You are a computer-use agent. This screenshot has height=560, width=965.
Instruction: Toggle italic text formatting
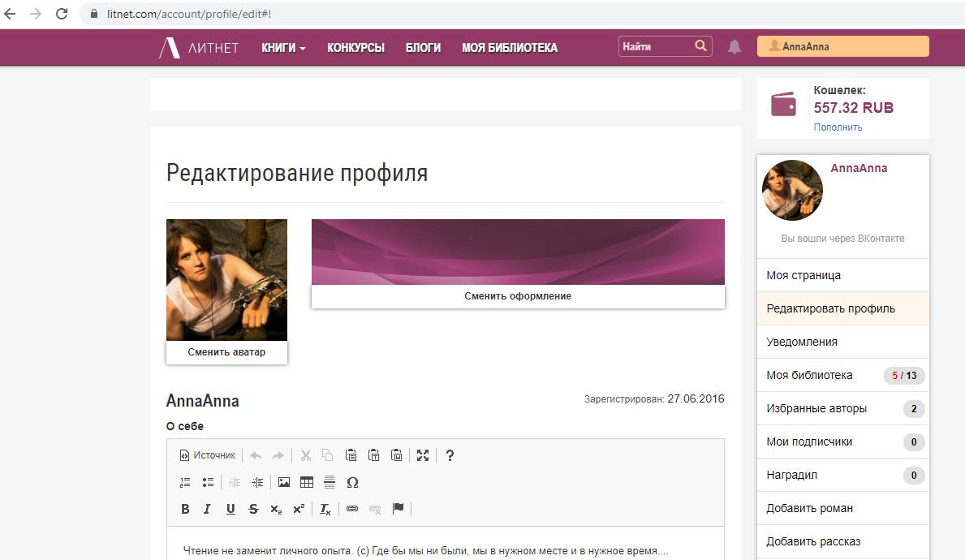tap(207, 509)
